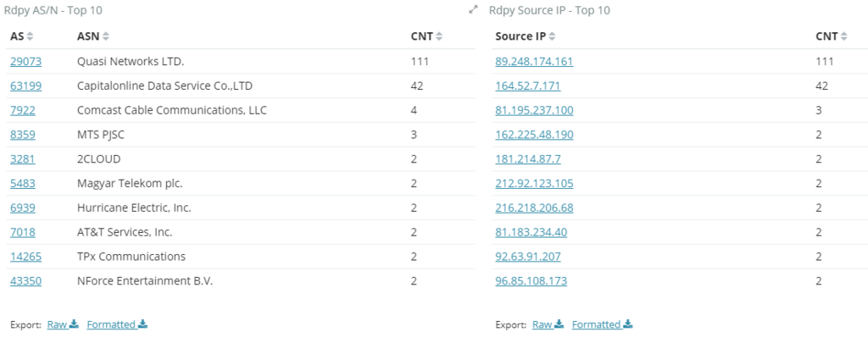The height and width of the screenshot is (343, 868).
Task: Sort by Source IP column arrows
Action: [x=552, y=36]
